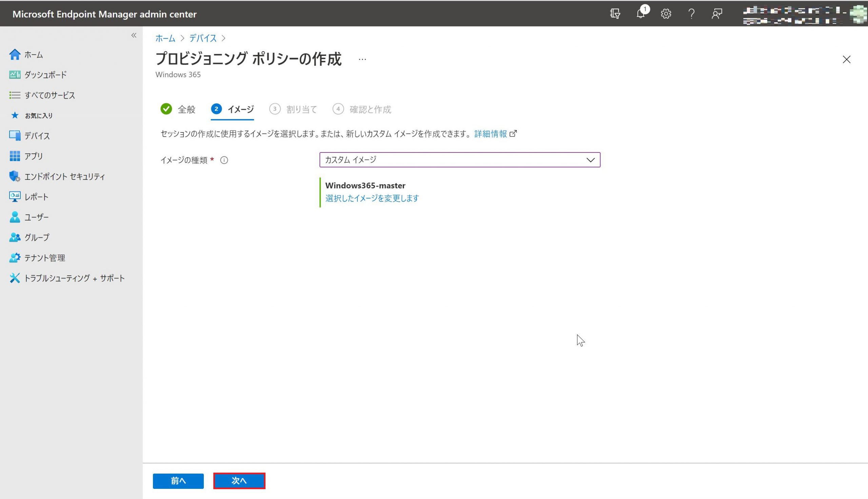Click the 前へ button
The image size is (868, 499).
tap(178, 480)
